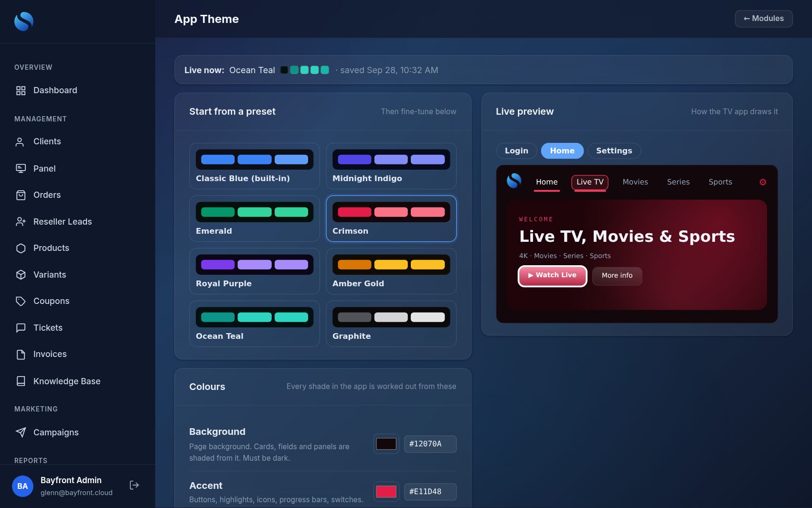
Task: Select Series in the preview navigation
Action: [678, 182]
